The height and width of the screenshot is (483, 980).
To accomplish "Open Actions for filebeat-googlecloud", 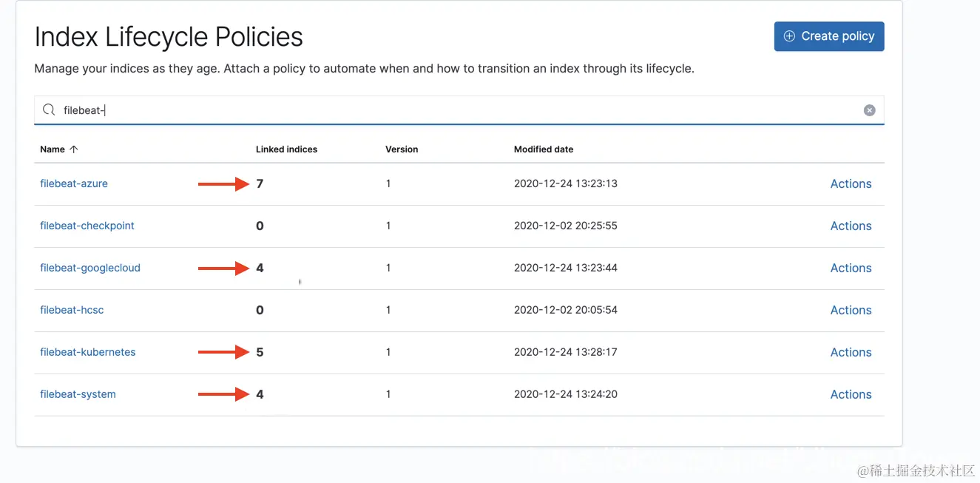I will 851,268.
